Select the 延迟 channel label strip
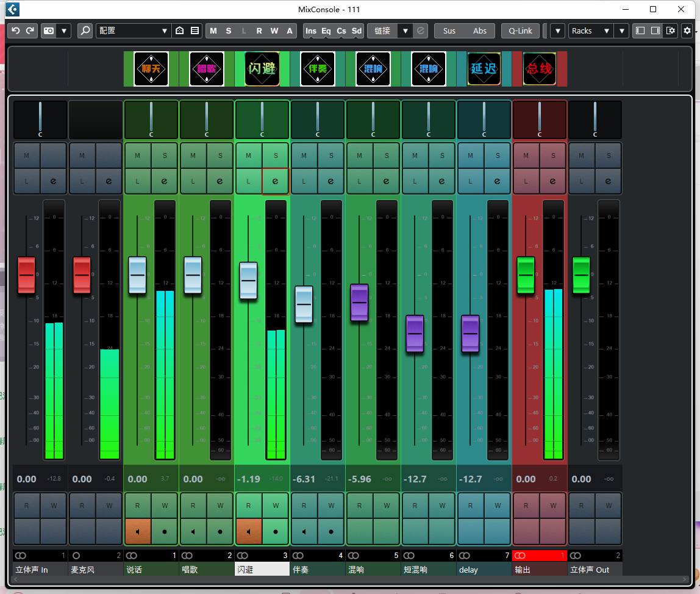This screenshot has height=594, width=700. [x=484, y=69]
